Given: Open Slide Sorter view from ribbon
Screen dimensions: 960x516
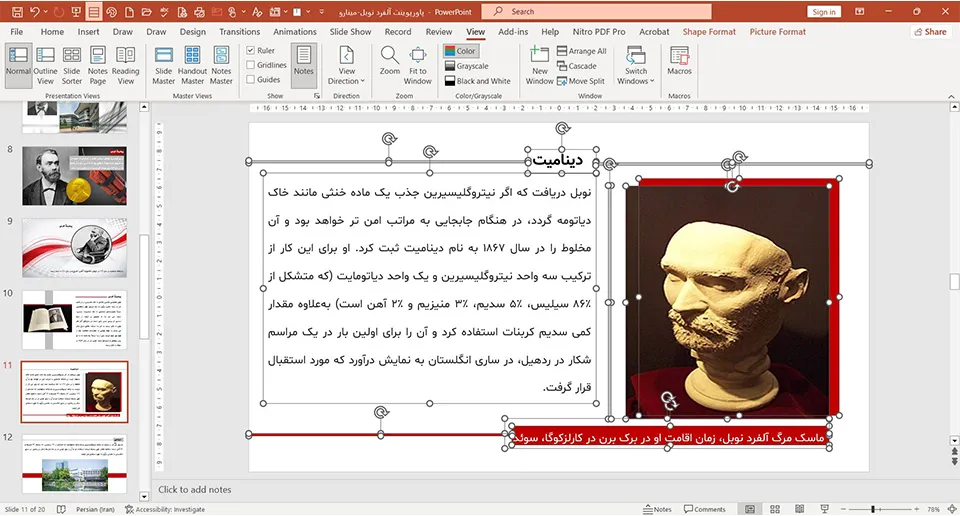Looking at the screenshot, I should pyautogui.click(x=72, y=65).
